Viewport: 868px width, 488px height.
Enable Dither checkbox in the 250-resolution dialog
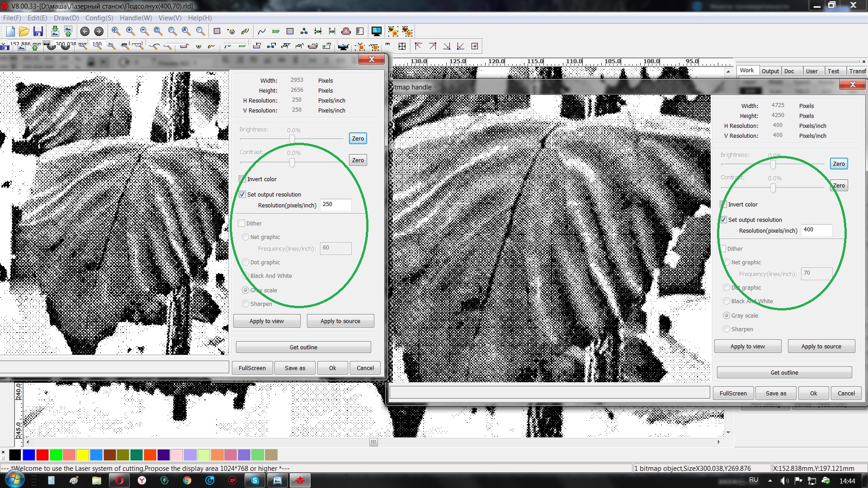tap(241, 224)
